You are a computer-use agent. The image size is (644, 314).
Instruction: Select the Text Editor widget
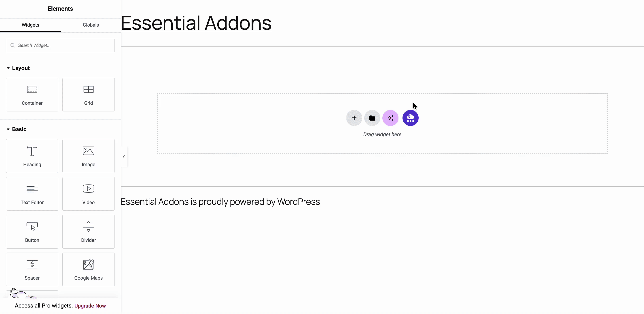(32, 194)
